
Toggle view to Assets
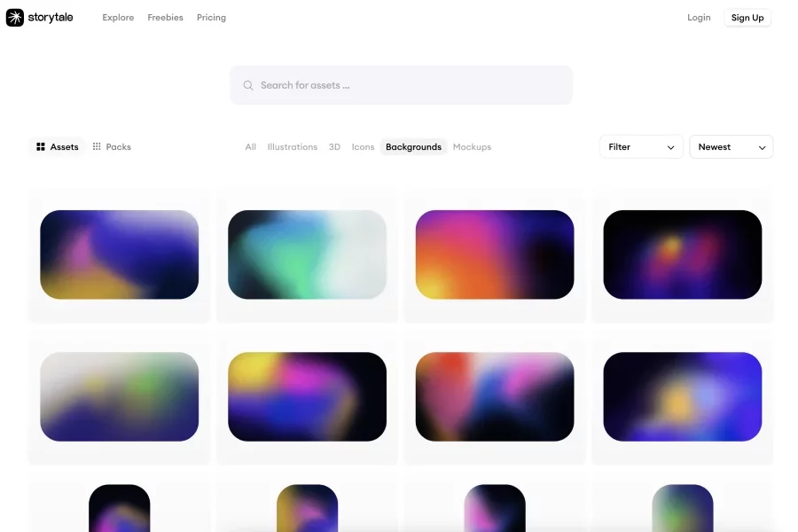[64, 147]
